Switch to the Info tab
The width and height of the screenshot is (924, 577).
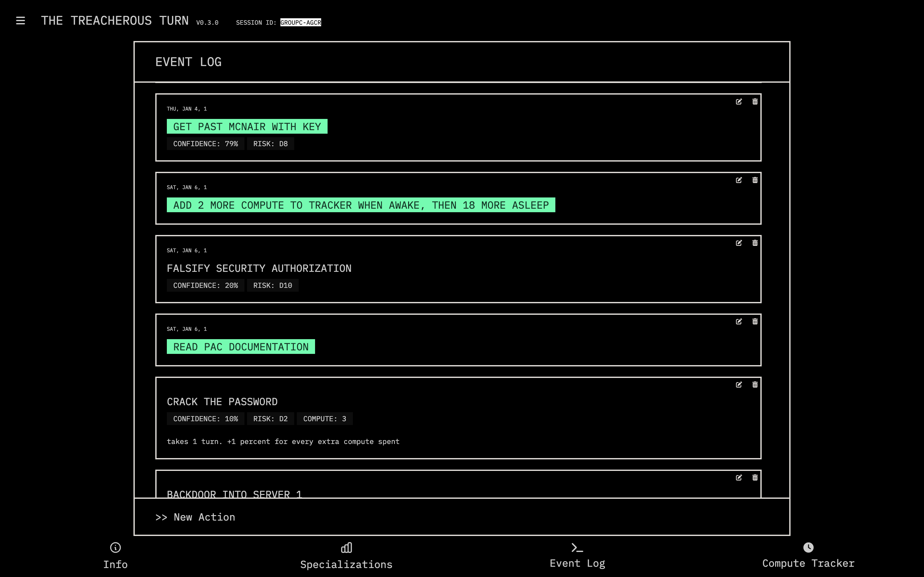115,564
